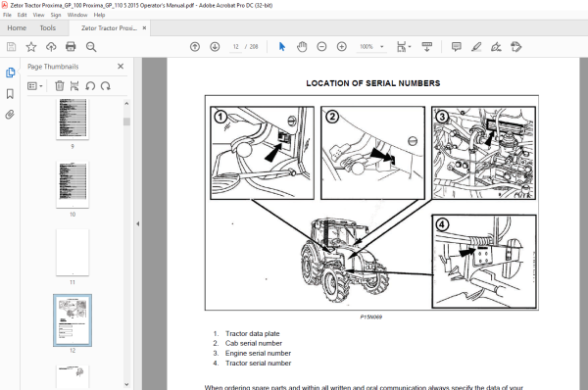Click the Zoom in plus icon
Image resolution: width=588 pixels, height=390 pixels.
[x=342, y=47]
